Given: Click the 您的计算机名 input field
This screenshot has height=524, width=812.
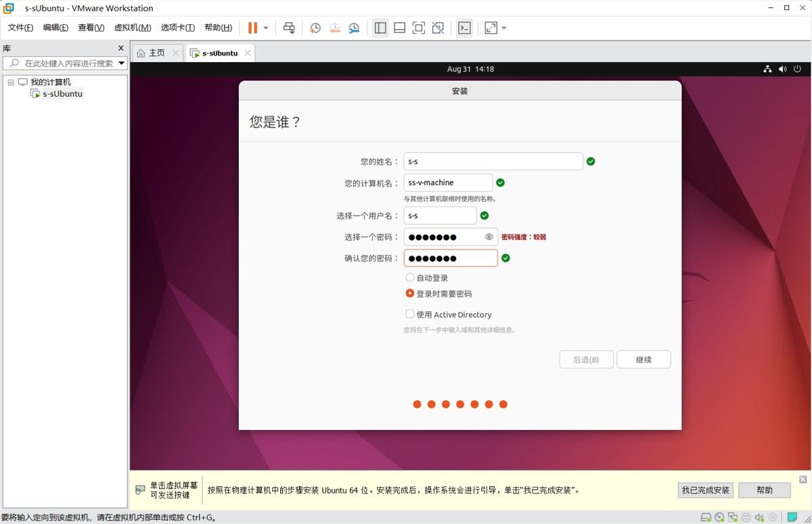Looking at the screenshot, I should tap(448, 183).
